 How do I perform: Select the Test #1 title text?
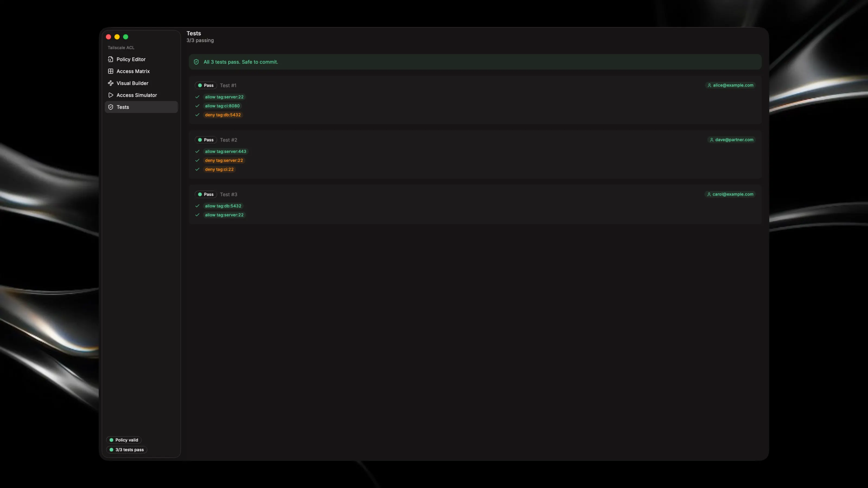coord(228,86)
